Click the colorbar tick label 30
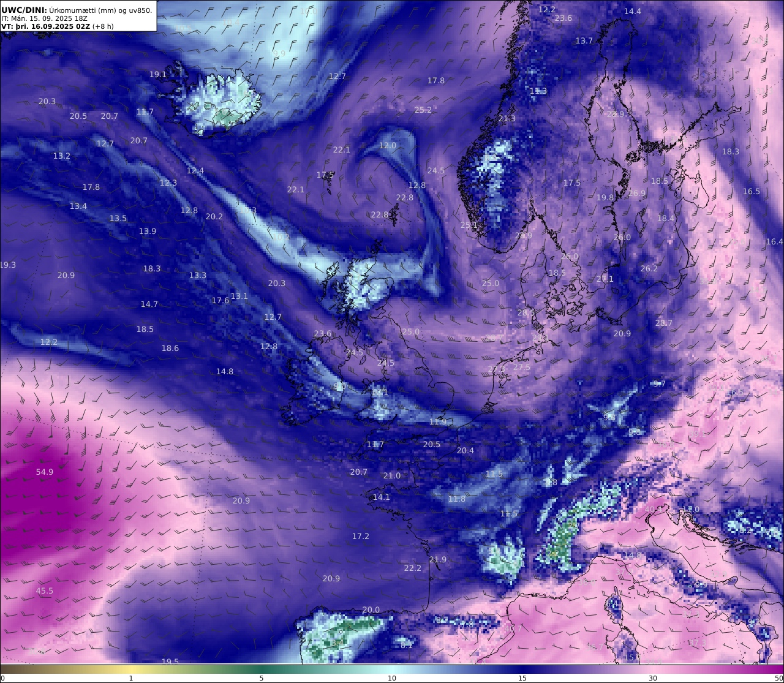This screenshot has width=784, height=683. pos(653,678)
